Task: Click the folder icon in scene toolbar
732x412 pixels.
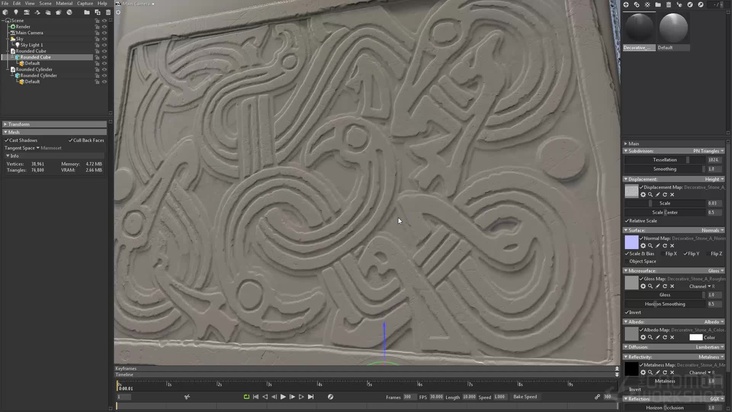Action: tap(87, 13)
